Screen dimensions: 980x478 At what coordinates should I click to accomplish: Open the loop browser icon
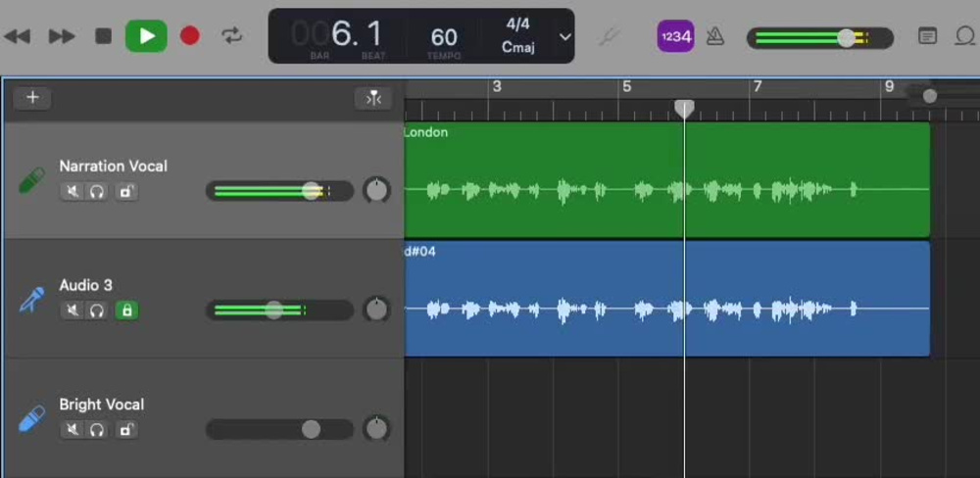coord(965,36)
